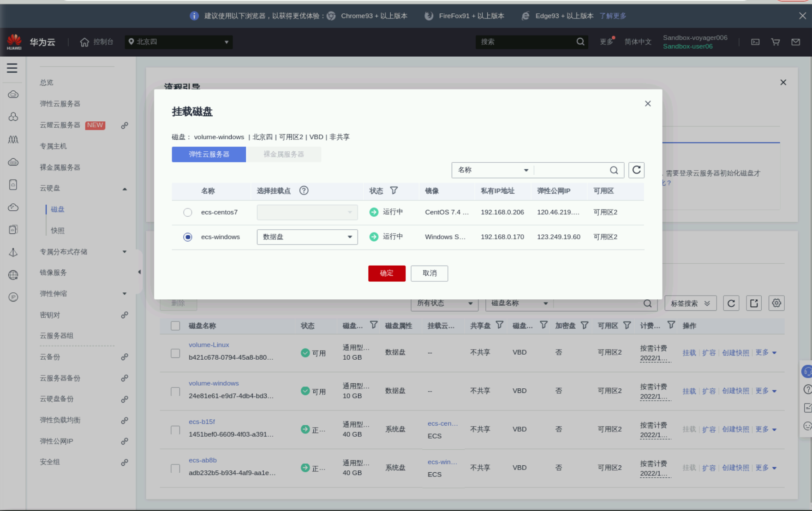Switch to the 弹性云服务器 tab

point(209,154)
